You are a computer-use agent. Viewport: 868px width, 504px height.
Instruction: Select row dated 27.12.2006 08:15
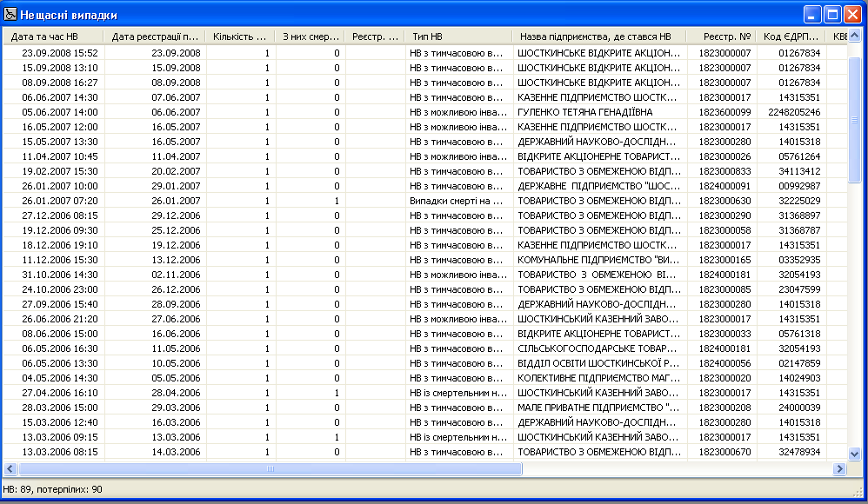coord(424,216)
